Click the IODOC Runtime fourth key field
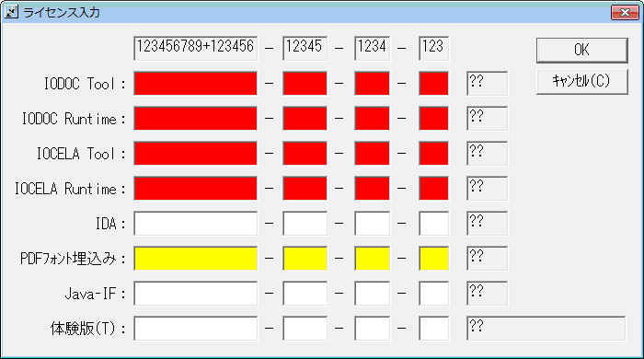 (433, 119)
